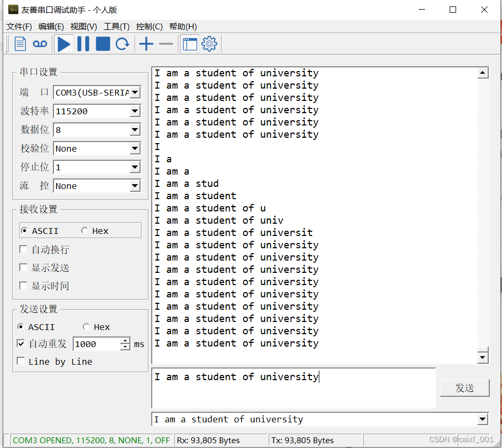Open the 控制(C) menu
The height and width of the screenshot is (448, 502).
click(149, 27)
